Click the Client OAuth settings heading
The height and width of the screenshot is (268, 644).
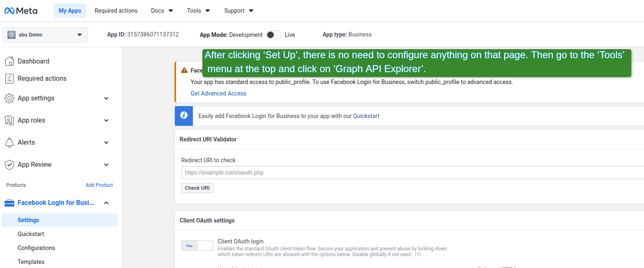[x=207, y=220]
